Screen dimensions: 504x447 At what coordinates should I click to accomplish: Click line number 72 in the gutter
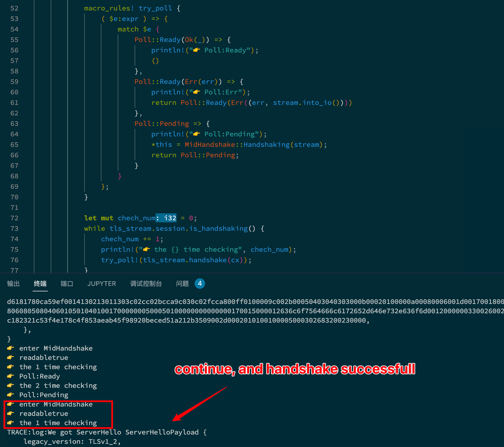point(14,218)
